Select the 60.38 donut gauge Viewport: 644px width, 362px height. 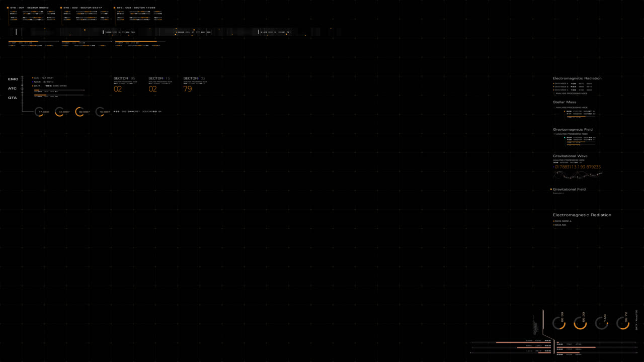pos(580,323)
